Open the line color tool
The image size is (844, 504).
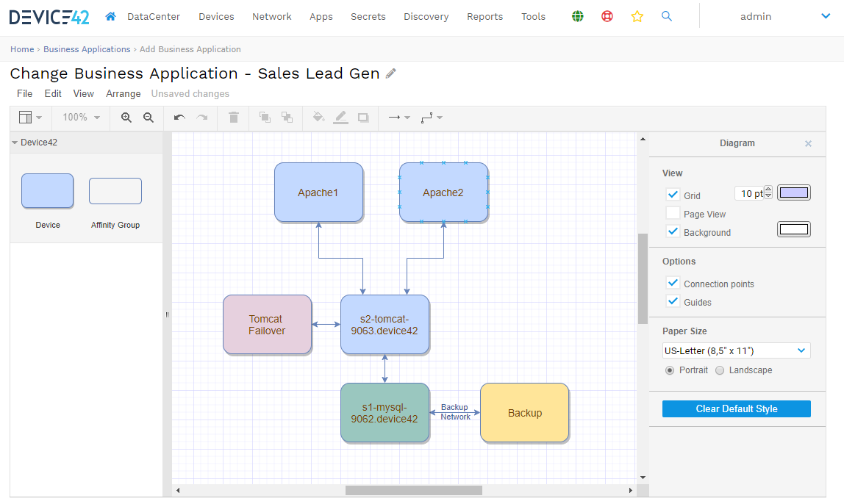[x=340, y=118]
